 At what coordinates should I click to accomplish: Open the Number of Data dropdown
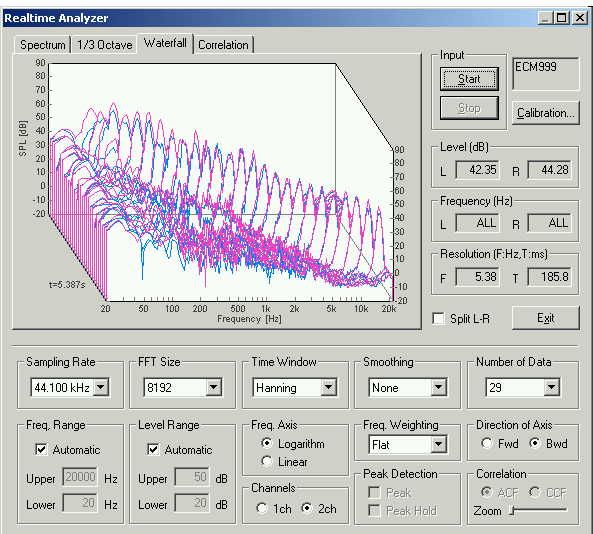(551, 387)
